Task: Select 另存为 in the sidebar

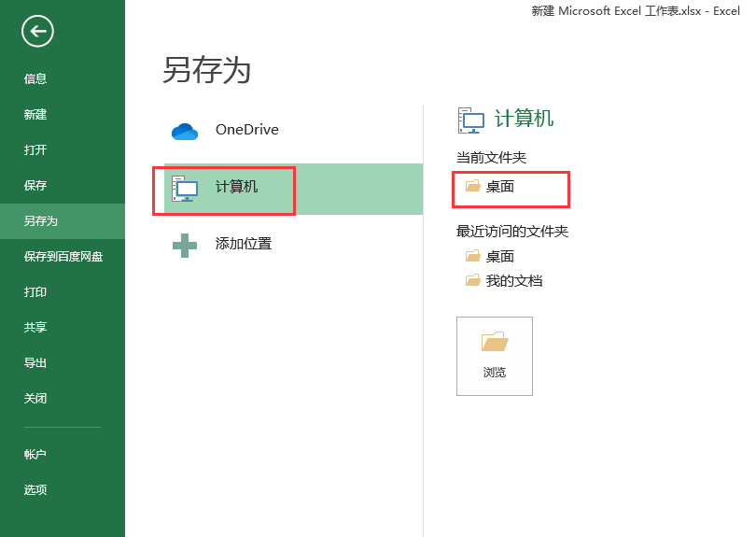Action: (x=63, y=221)
